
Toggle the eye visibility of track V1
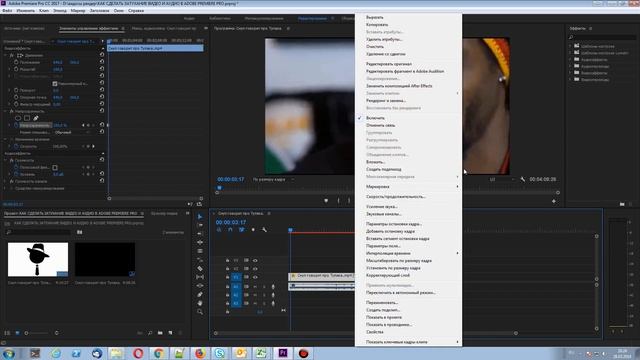click(x=255, y=277)
